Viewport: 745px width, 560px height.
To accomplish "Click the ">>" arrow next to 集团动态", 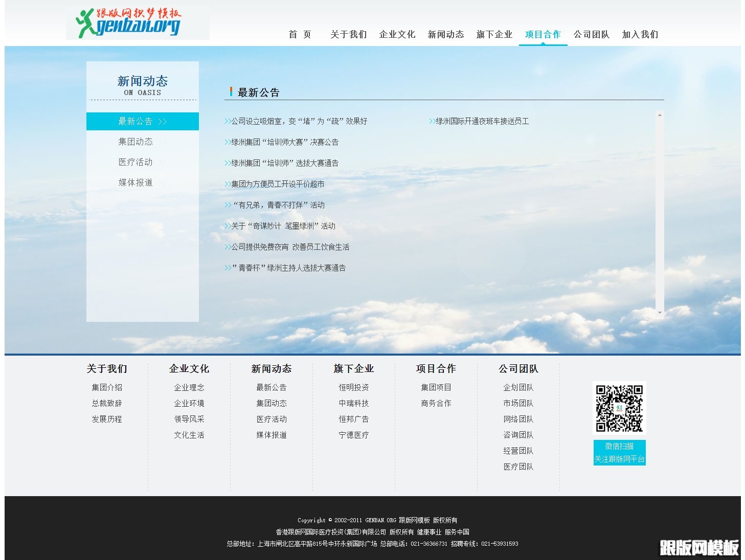I will pyautogui.click(x=163, y=142).
